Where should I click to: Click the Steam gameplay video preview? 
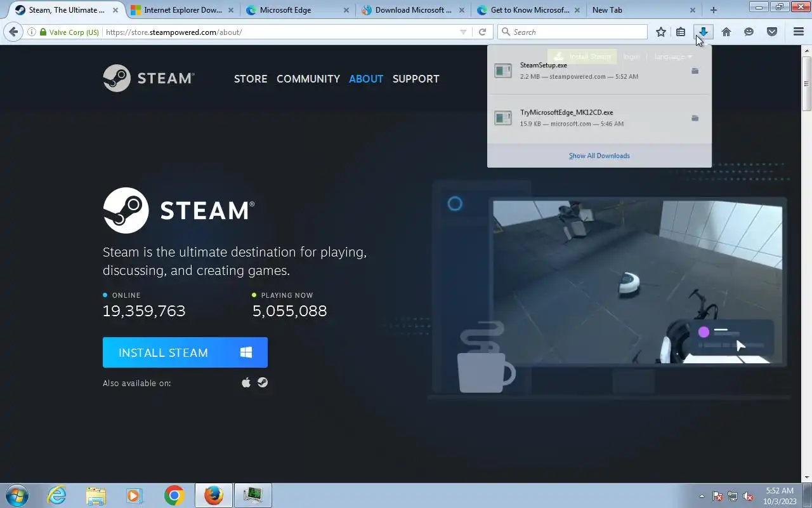(638, 282)
